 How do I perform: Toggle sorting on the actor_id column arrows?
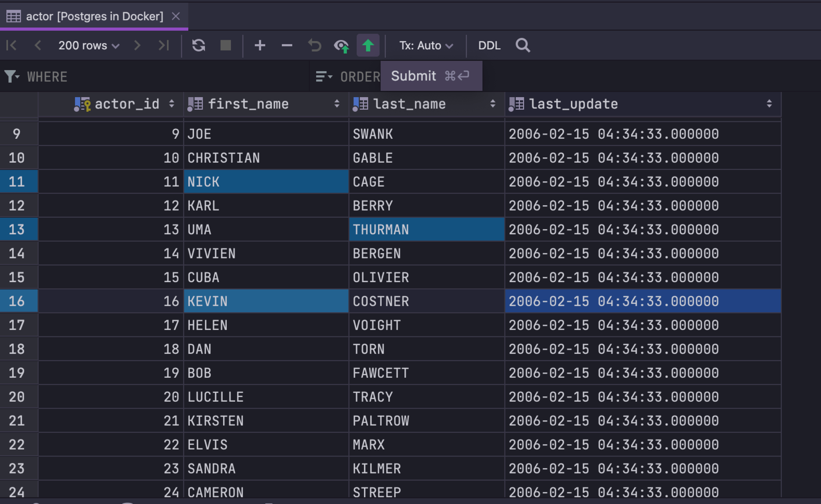(171, 104)
